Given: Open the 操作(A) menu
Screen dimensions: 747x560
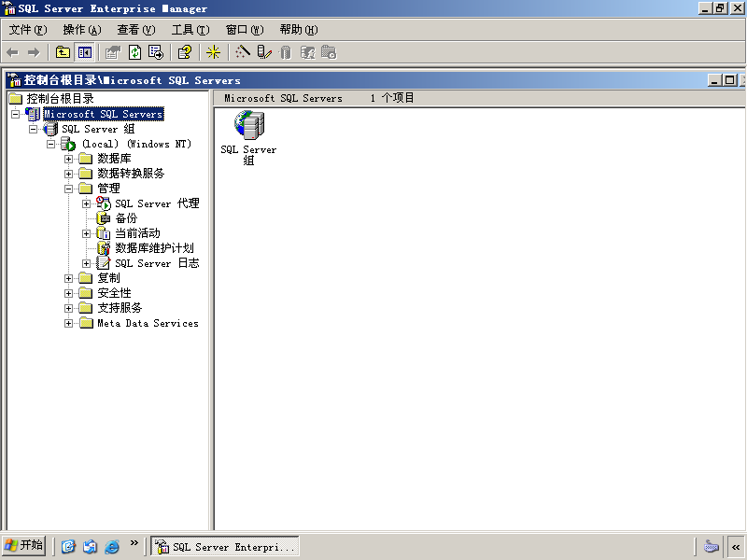Looking at the screenshot, I should click(82, 30).
